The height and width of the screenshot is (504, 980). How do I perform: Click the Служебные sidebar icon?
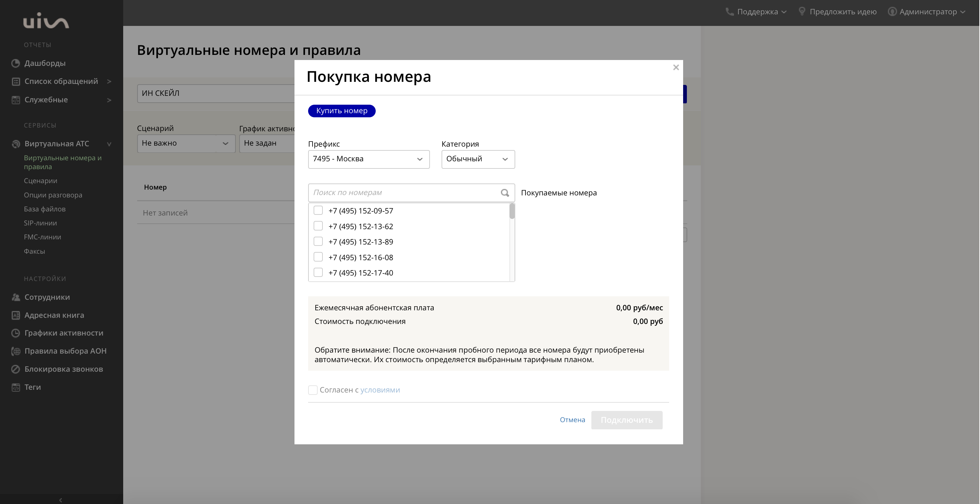click(16, 100)
